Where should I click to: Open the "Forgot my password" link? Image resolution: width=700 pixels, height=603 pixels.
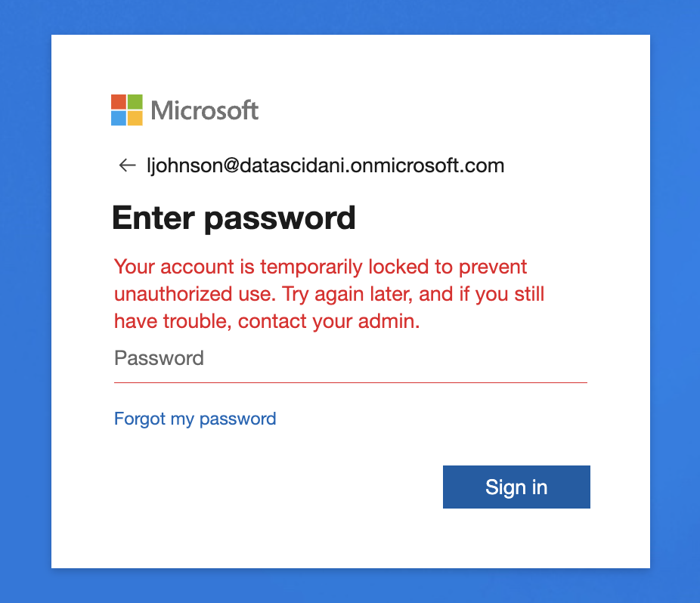195,419
